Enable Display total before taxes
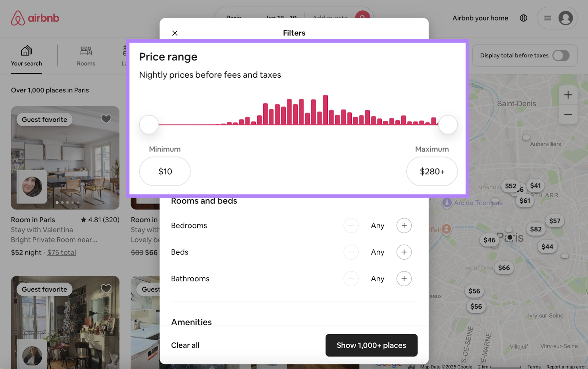Viewport: 588px width, 369px height. tap(561, 56)
